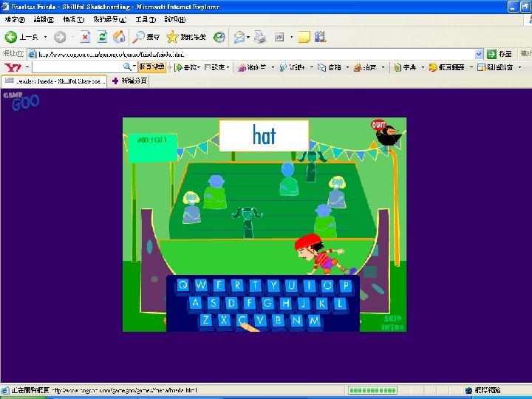The image size is (532, 399).
Task: Open the History clock icon
Action: 219,37
